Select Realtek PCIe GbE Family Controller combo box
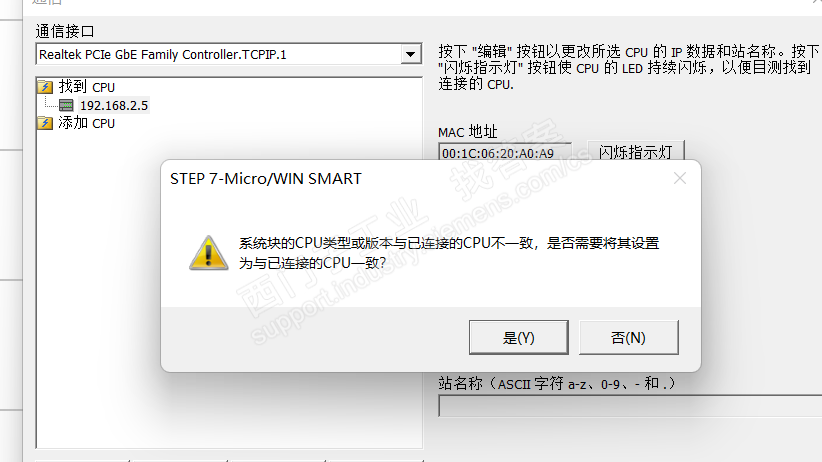This screenshot has height=462, width=822. pos(229,54)
